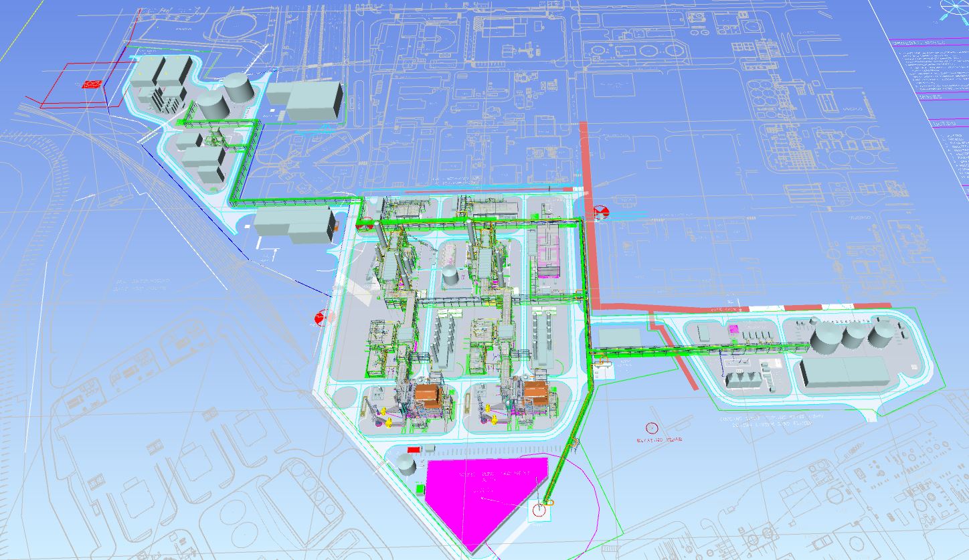Click the red square marker at upper left

pos(91,84)
